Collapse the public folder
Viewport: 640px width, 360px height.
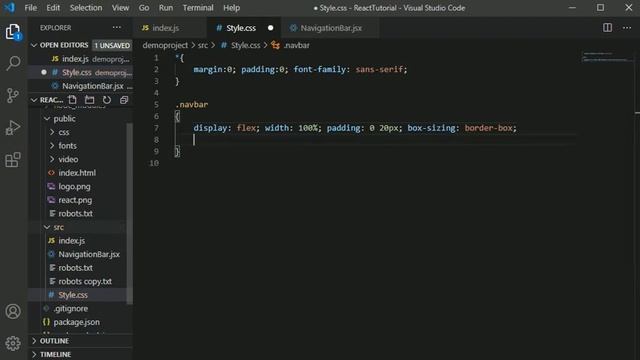(47, 119)
